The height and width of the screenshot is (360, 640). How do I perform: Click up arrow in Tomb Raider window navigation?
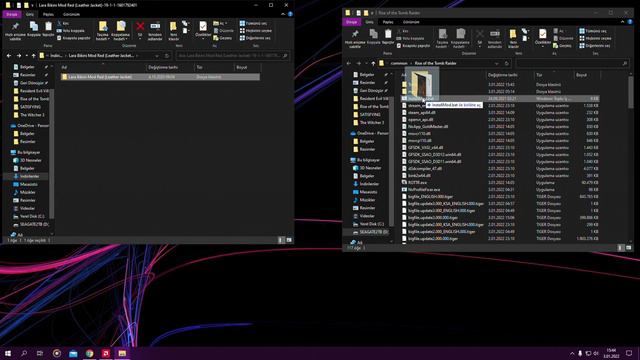tap(373, 63)
